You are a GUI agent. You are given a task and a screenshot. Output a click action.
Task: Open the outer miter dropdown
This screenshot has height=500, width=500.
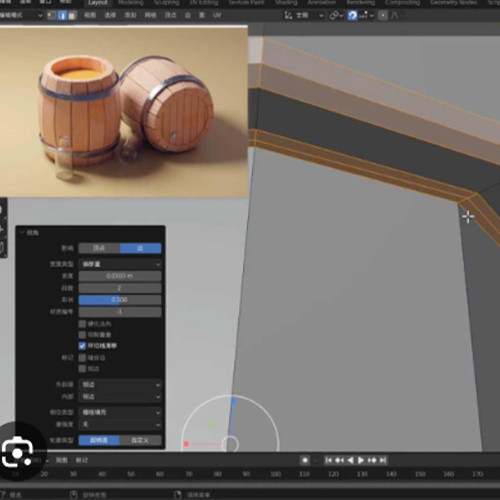pos(120,385)
